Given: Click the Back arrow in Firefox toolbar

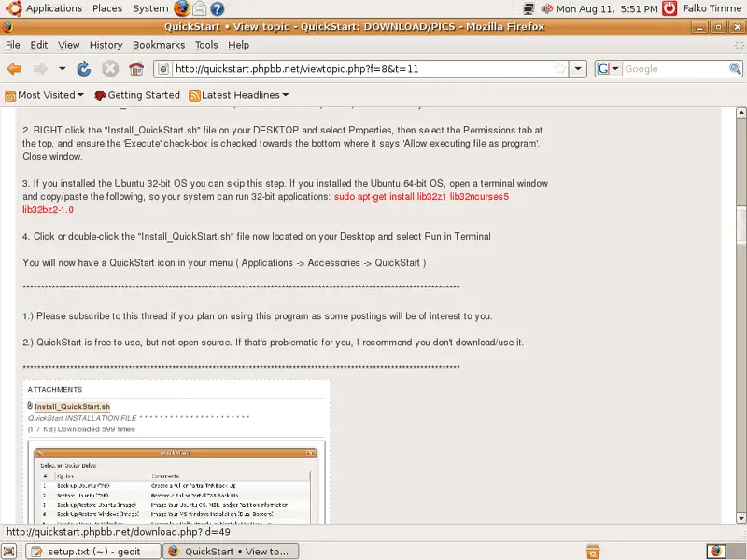Looking at the screenshot, I should (14, 69).
